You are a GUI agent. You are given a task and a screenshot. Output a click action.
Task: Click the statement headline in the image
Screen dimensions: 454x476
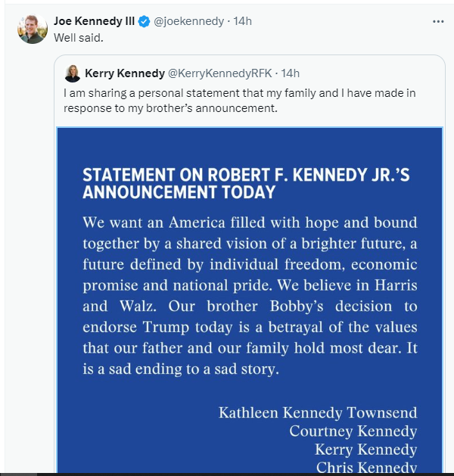(x=246, y=183)
